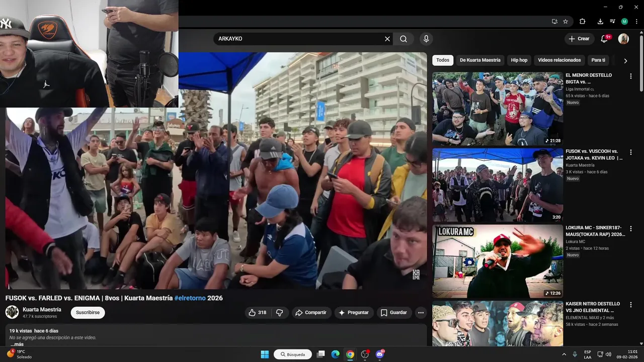Open media controls icon in browser toolbar

coord(612,22)
